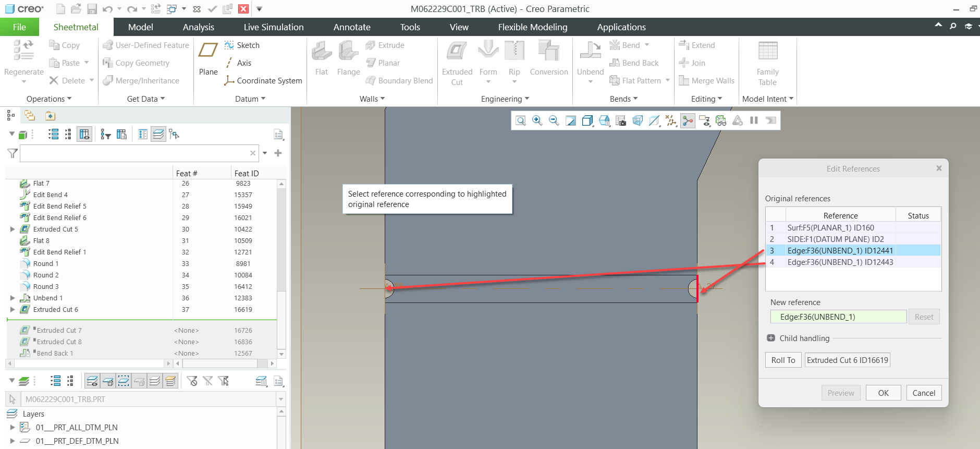Click the Sketch tool in Datum group
This screenshot has height=449, width=980.
pyautogui.click(x=242, y=45)
